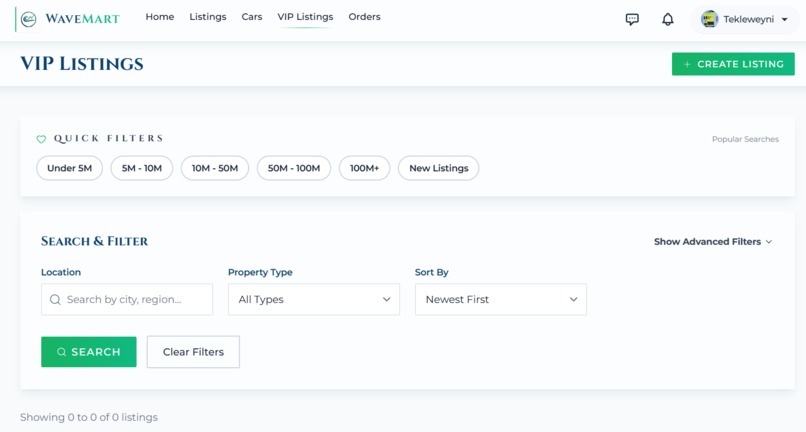Open the Cars section
806x432 pixels.
[x=252, y=17]
